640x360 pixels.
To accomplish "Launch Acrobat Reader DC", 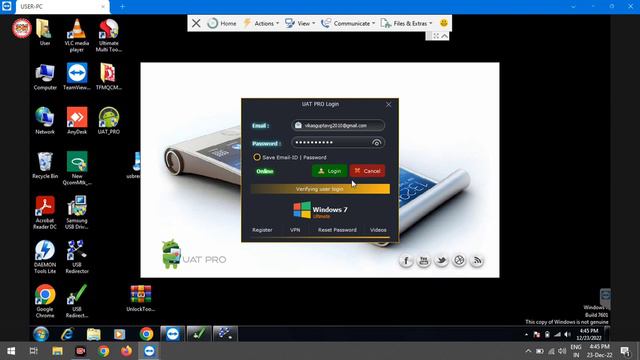I will click(x=45, y=213).
